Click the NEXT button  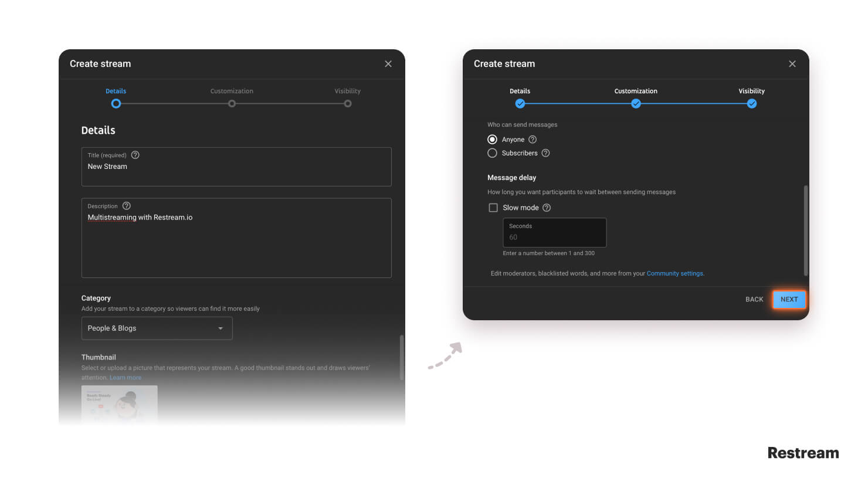(x=789, y=299)
